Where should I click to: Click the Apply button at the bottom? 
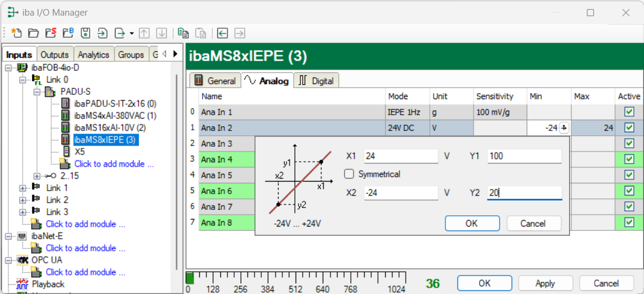coord(545,283)
